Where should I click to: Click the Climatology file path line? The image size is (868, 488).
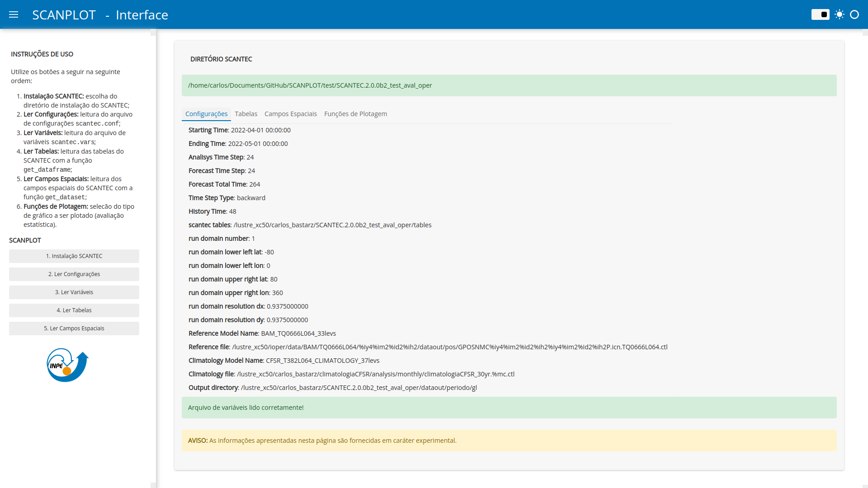[x=352, y=374]
